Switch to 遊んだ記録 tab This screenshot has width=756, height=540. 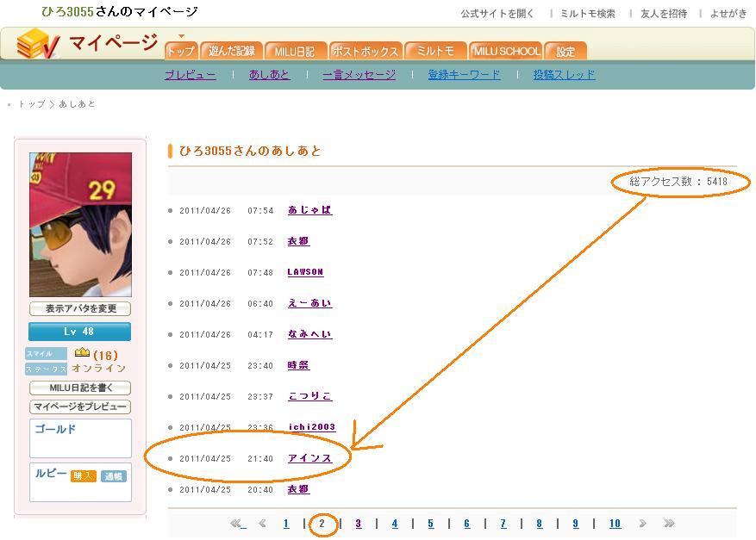(231, 52)
